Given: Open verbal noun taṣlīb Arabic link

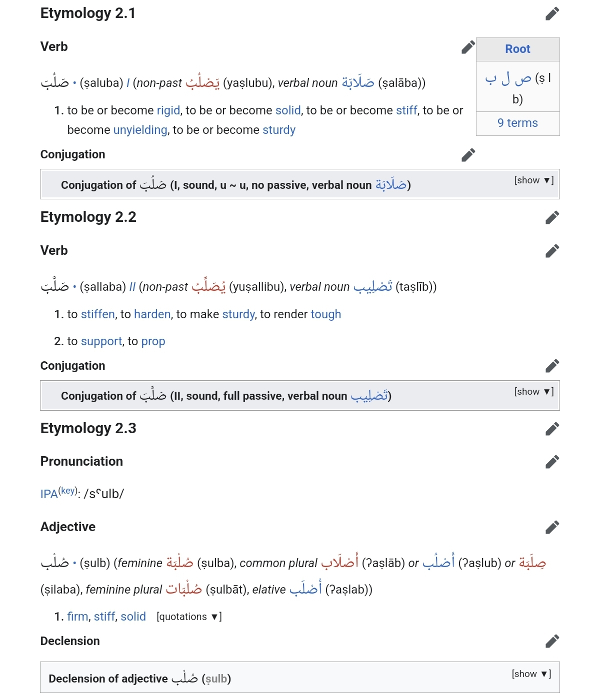Looking at the screenshot, I should click(x=372, y=287).
